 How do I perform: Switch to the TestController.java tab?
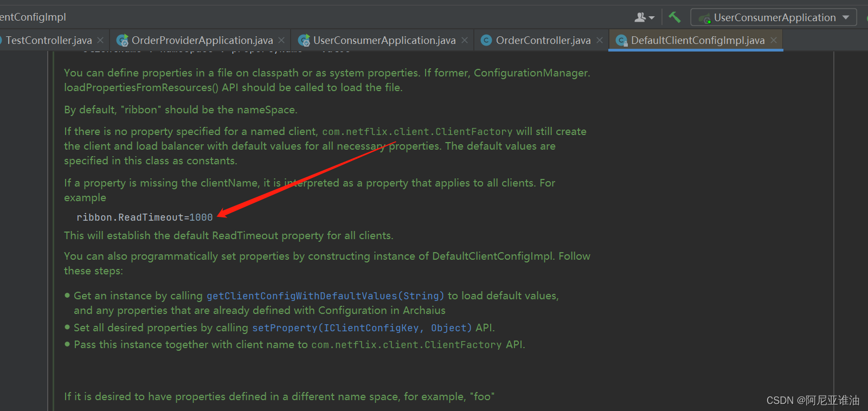[x=49, y=40]
